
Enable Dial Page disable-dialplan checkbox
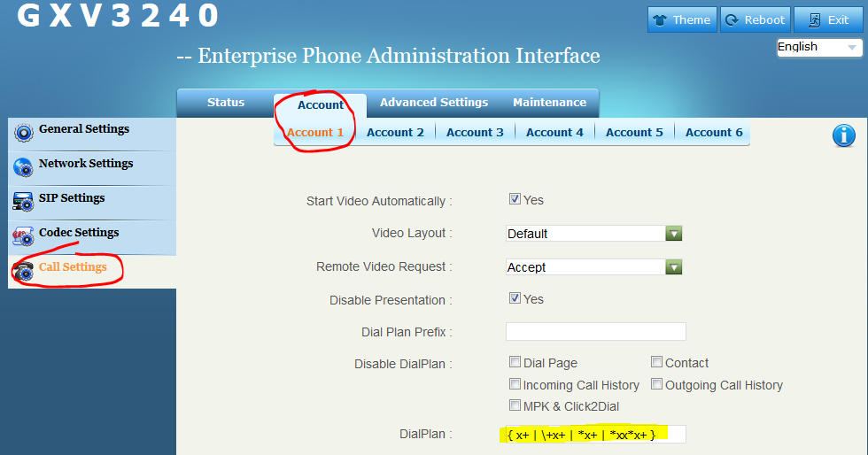pyautogui.click(x=515, y=362)
